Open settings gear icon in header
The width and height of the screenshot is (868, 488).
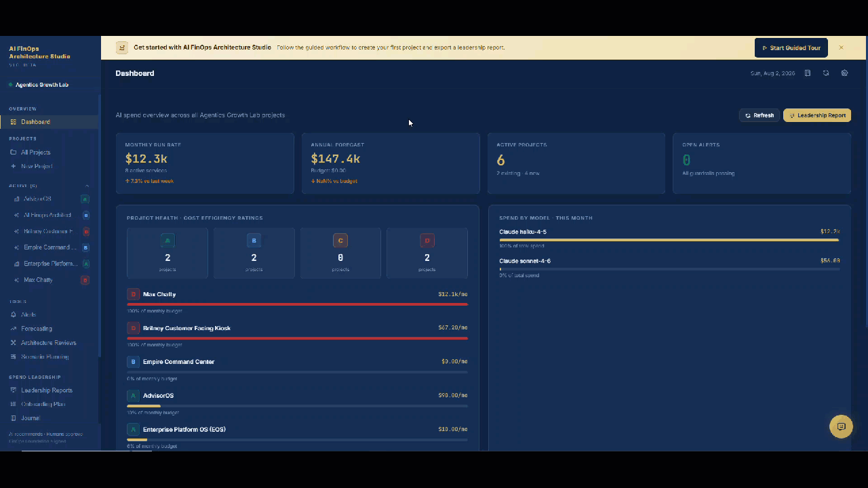point(844,73)
